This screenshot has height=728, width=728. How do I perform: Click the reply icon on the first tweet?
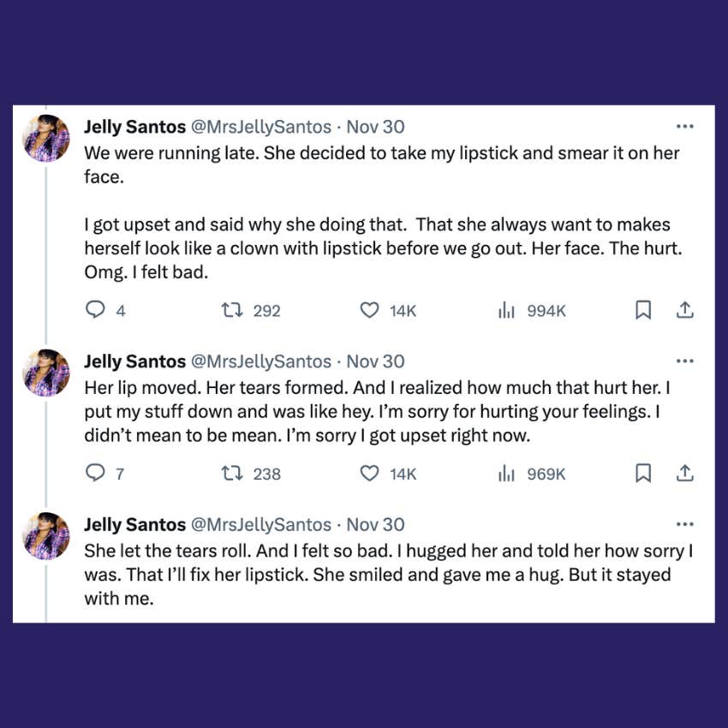coord(95,310)
